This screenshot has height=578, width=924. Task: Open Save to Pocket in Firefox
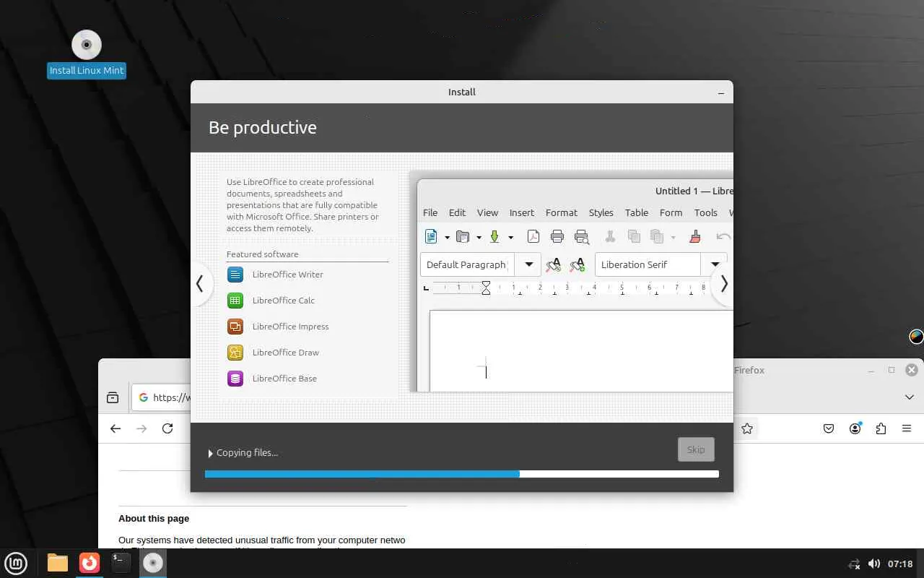click(829, 428)
